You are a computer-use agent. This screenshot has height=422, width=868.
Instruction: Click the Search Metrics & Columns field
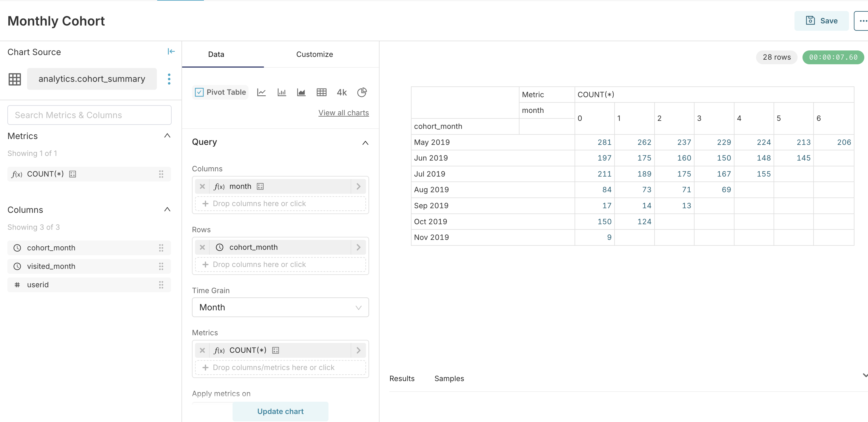click(x=89, y=115)
